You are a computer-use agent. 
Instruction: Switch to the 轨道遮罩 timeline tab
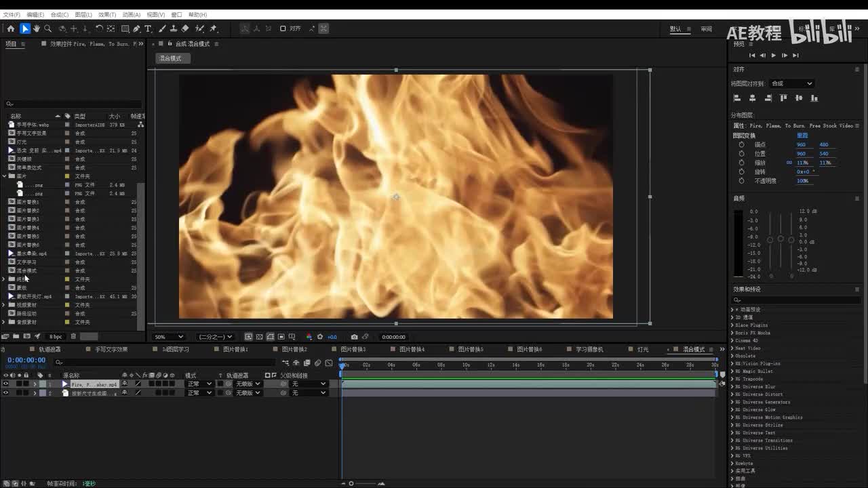(50, 350)
